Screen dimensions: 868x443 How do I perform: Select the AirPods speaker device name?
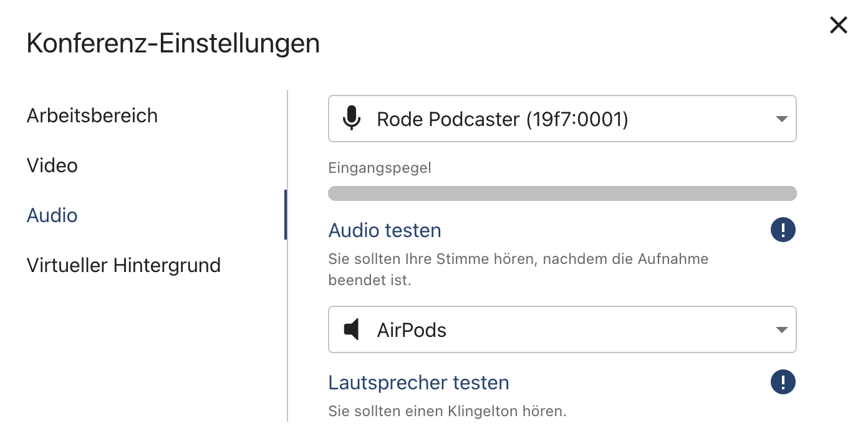click(412, 329)
